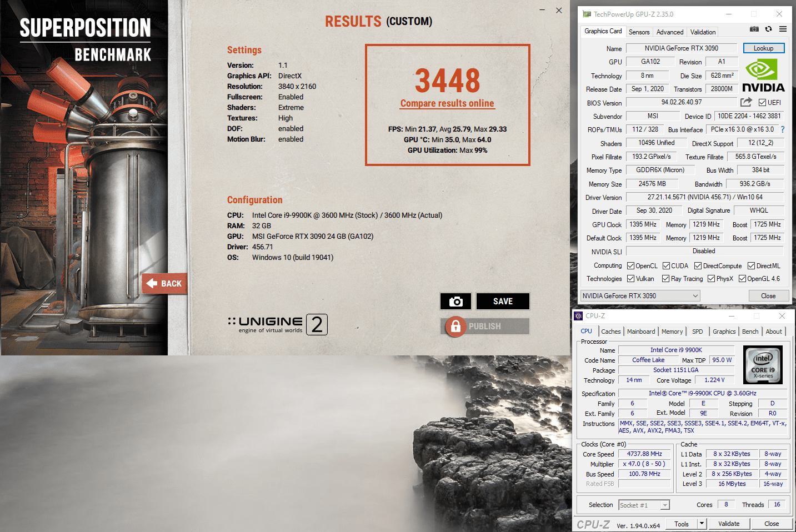Minimize the Superposition results window
Image resolution: width=796 pixels, height=532 pixels.
point(542,10)
